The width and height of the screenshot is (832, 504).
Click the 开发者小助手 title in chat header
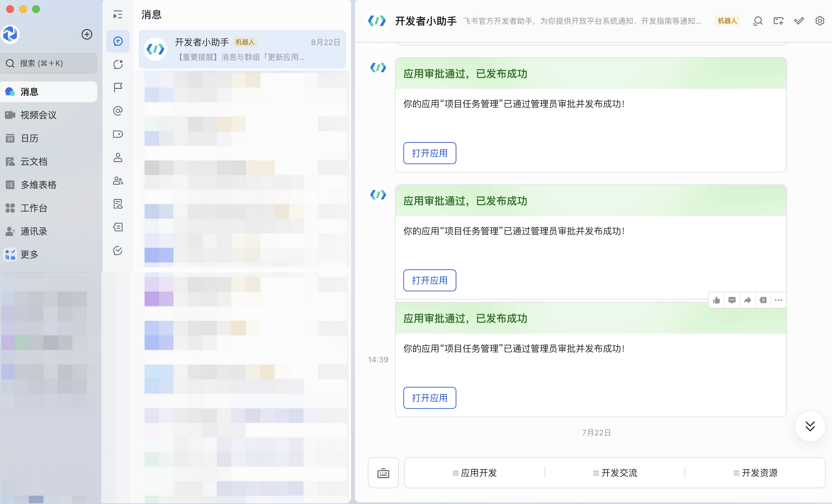pos(426,21)
